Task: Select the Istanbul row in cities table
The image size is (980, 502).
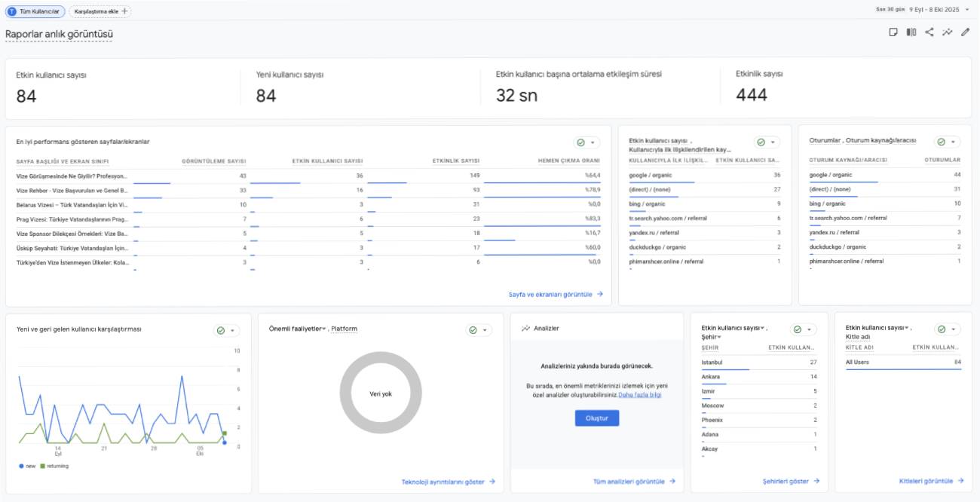Action: click(x=759, y=363)
